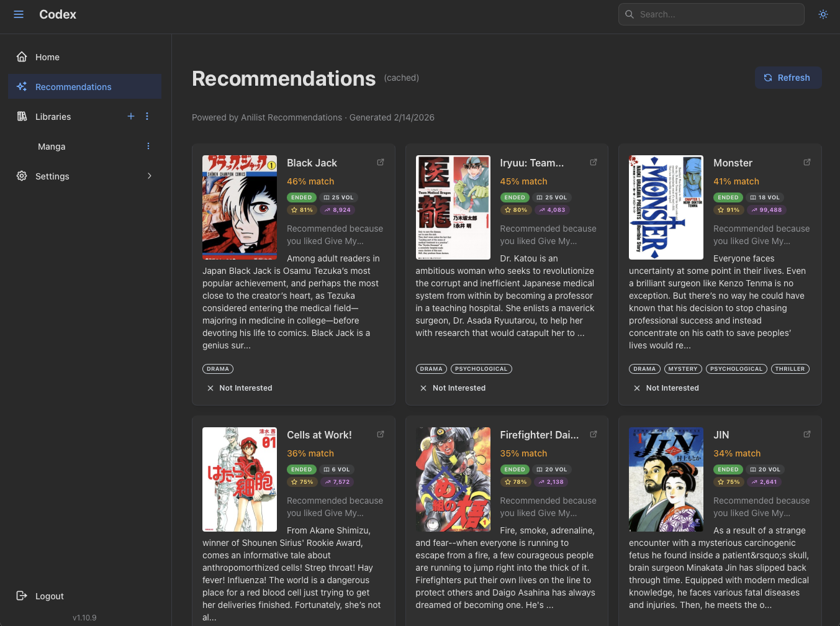This screenshot has height=626, width=840.
Task: Select the Recommendations sparkle icon
Action: pyautogui.click(x=21, y=87)
